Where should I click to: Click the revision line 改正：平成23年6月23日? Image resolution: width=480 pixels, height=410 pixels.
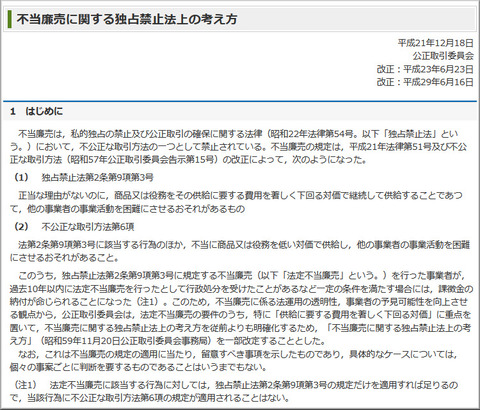coord(425,69)
